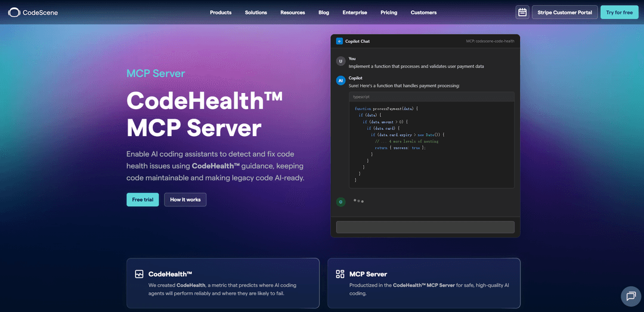
Task: Click the Copilot Chat logo icon
Action: coord(339,41)
